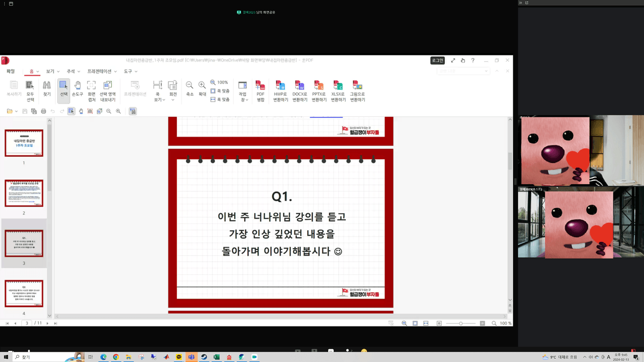Open the 프레젠테이션 (Presentation) tab
This screenshot has height=362, width=644.
tap(99, 71)
